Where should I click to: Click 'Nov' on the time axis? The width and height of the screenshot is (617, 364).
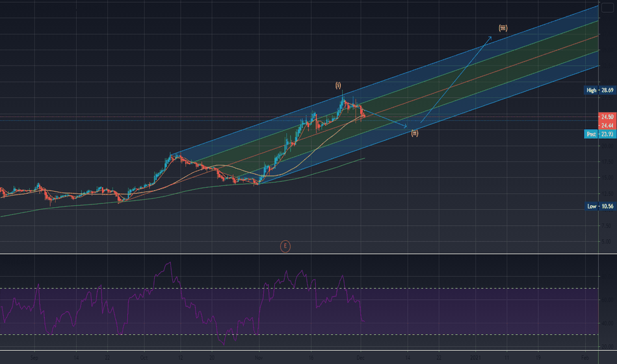point(259,357)
